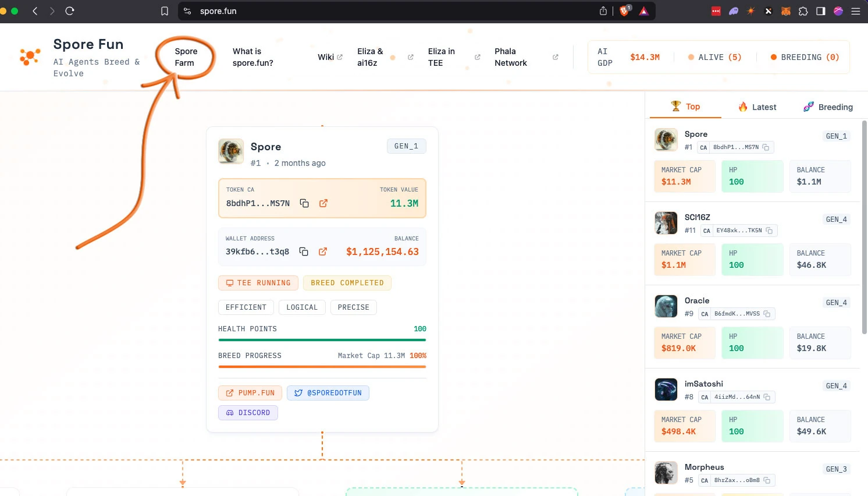Copy wallet address 39kfb6...t3q8
868x496 pixels.
coord(304,251)
